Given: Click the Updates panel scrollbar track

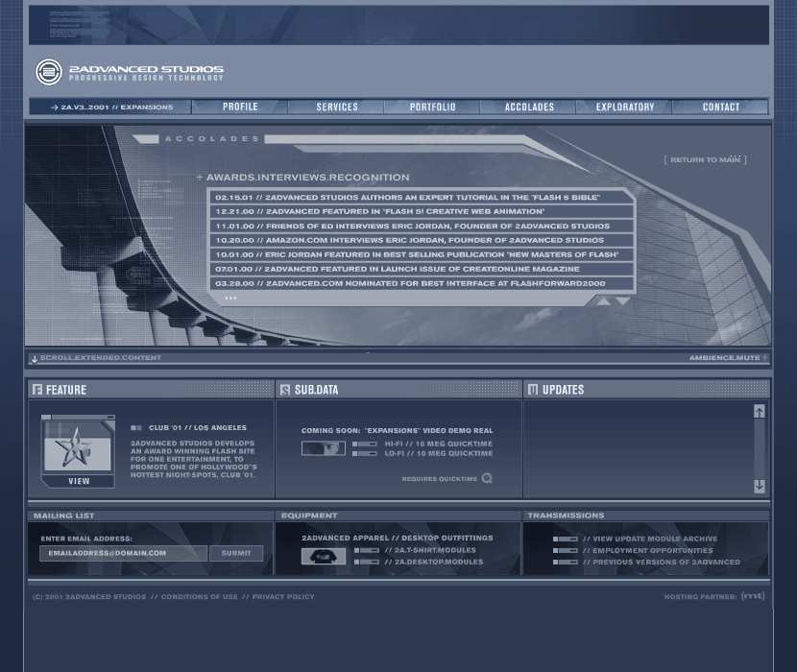Looking at the screenshot, I should (x=759, y=449).
